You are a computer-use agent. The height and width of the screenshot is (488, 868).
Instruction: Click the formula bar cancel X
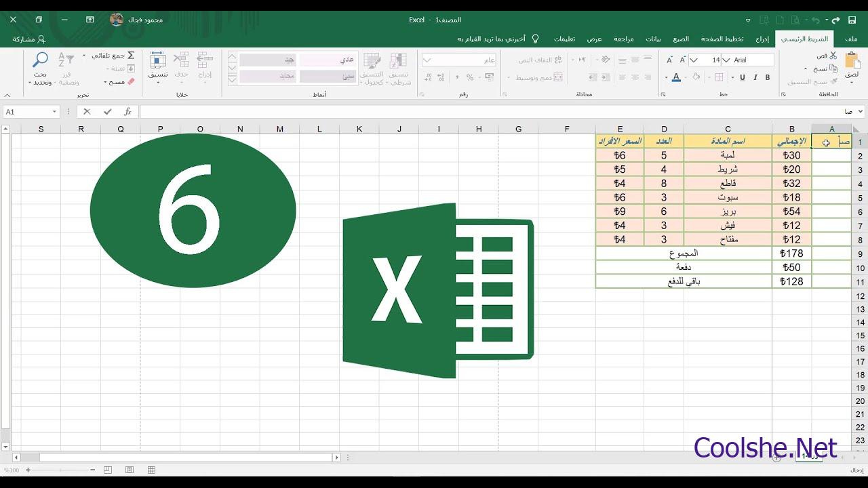click(87, 111)
